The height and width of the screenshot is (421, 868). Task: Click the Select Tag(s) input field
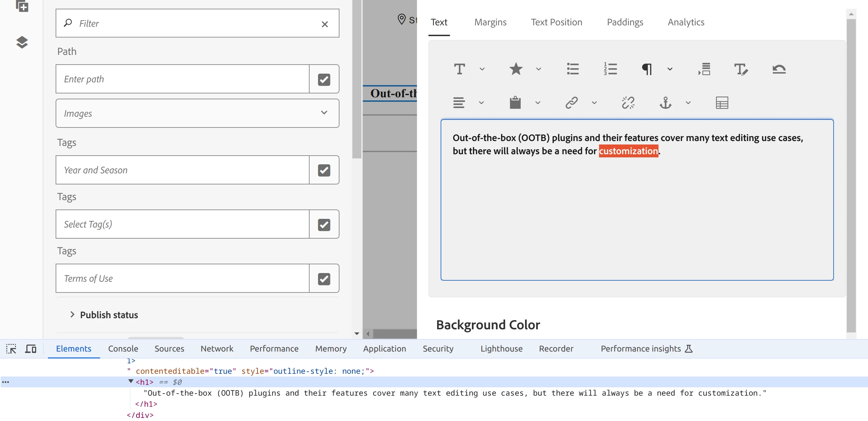point(182,224)
